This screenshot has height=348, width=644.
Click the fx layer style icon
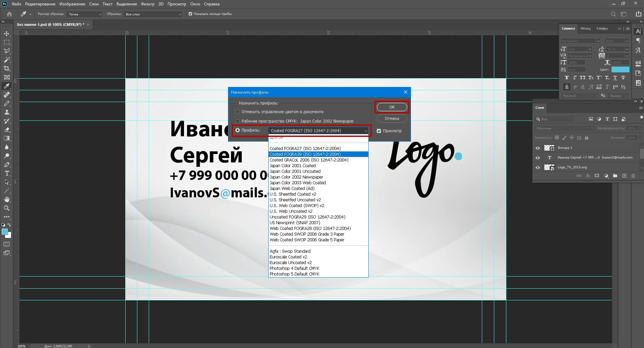click(x=588, y=176)
